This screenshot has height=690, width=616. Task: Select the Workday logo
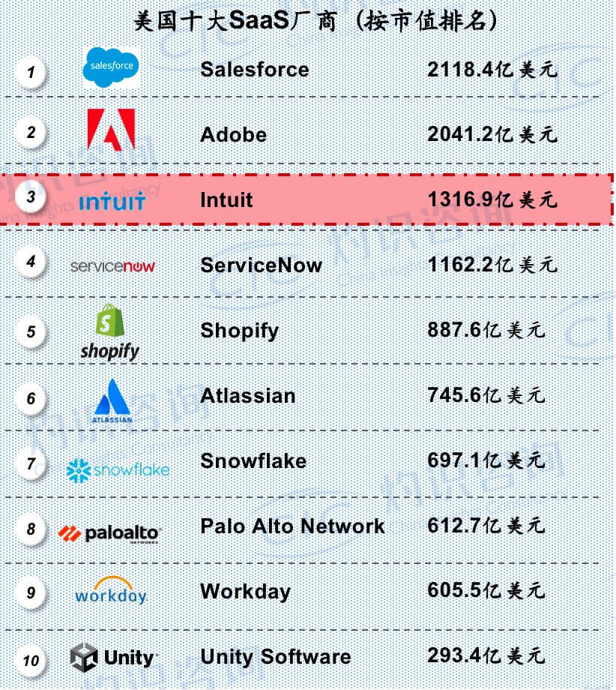click(x=111, y=590)
